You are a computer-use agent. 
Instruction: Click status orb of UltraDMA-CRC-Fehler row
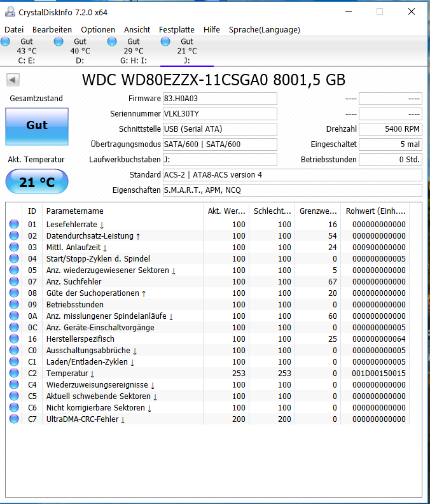coord(14,419)
